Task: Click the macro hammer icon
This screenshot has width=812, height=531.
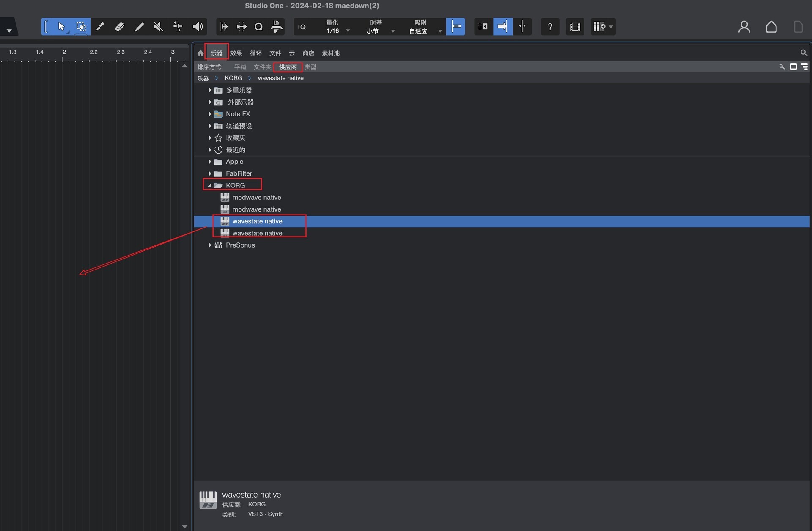Action: (277, 27)
